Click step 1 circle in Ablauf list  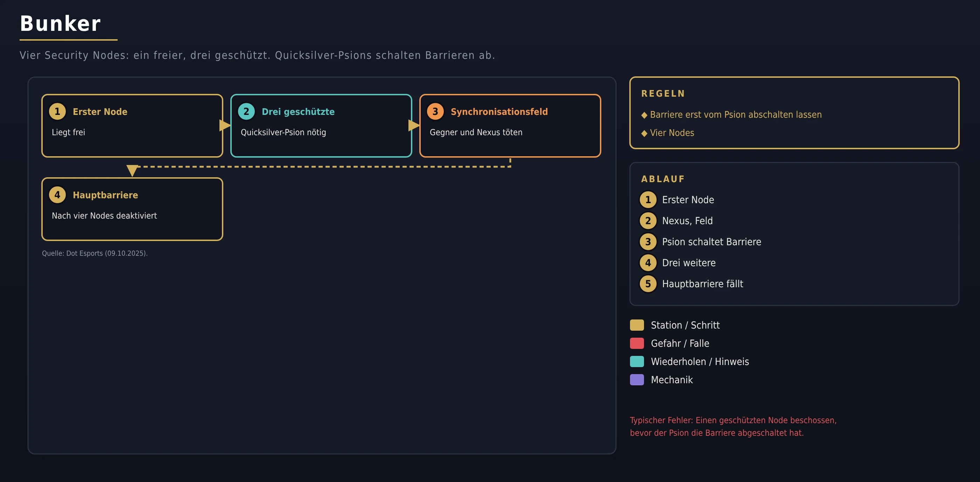(648, 200)
